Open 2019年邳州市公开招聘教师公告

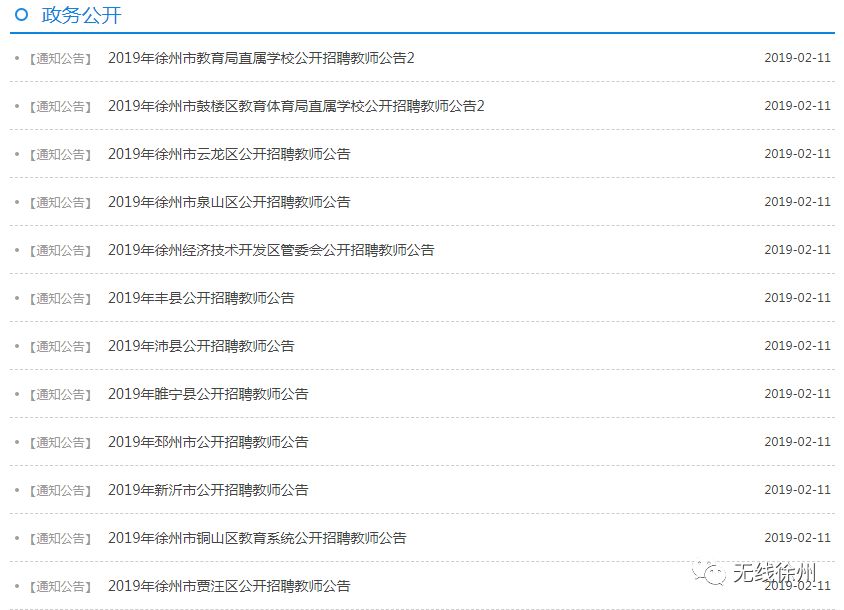pos(209,442)
